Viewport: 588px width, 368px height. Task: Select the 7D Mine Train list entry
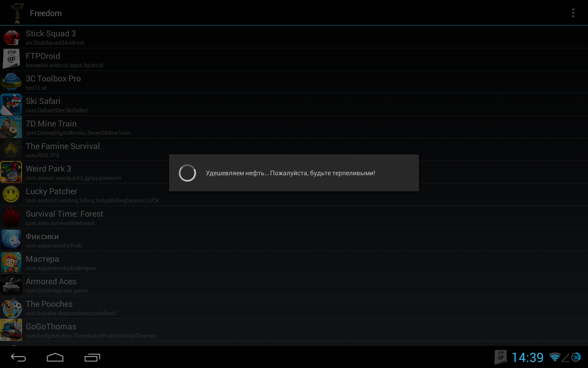(294, 127)
